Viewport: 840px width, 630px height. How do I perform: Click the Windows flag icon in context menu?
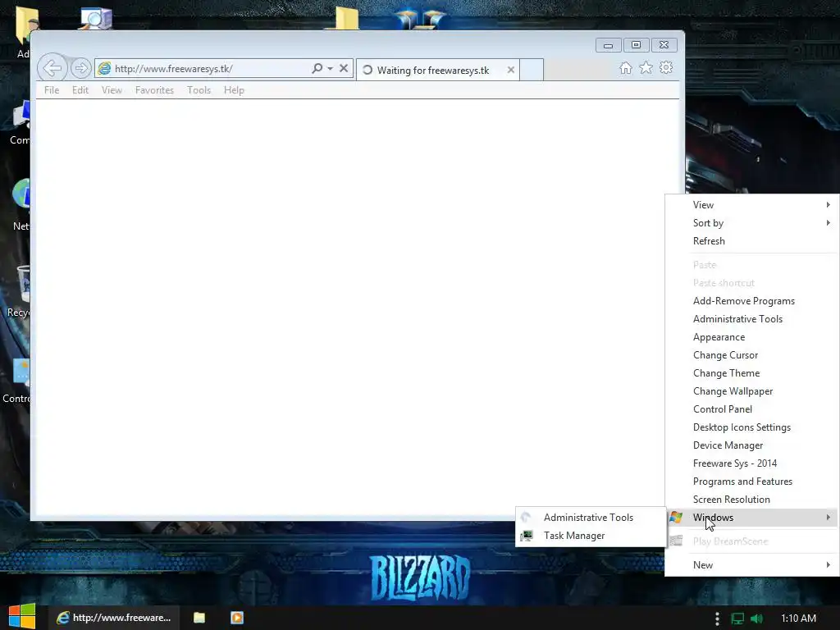pos(676,517)
